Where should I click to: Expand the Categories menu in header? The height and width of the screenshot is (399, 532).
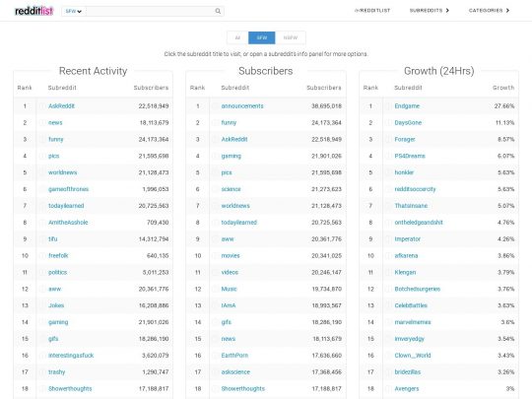[489, 11]
